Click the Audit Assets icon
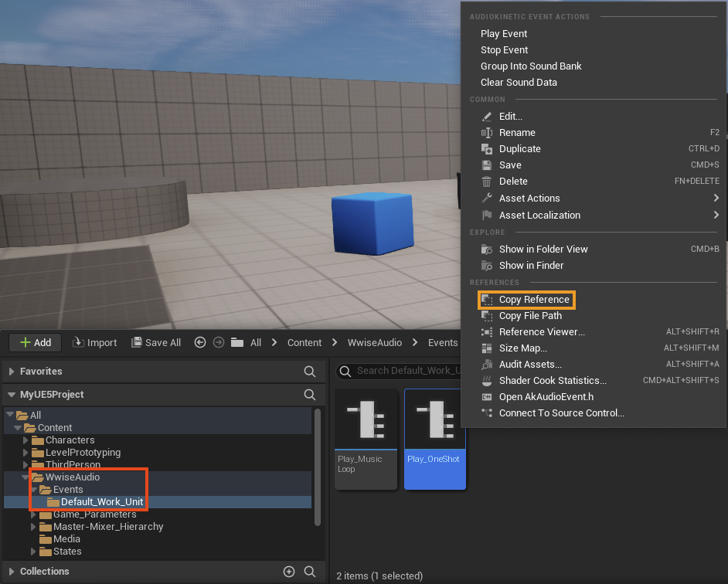 point(487,365)
